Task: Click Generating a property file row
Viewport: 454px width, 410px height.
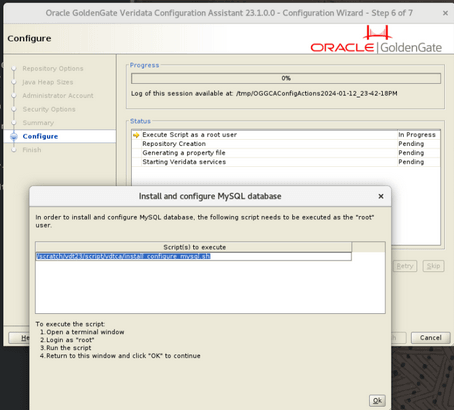Action: 286,153
